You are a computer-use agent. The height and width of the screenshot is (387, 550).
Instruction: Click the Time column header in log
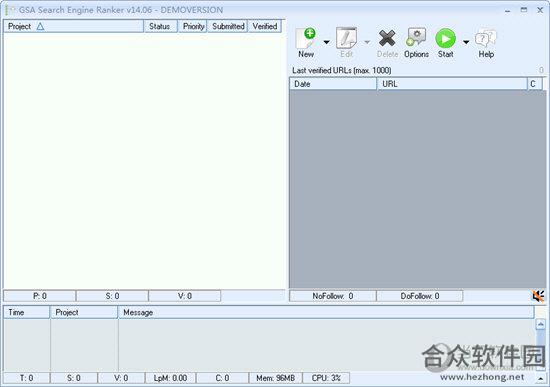click(x=27, y=312)
